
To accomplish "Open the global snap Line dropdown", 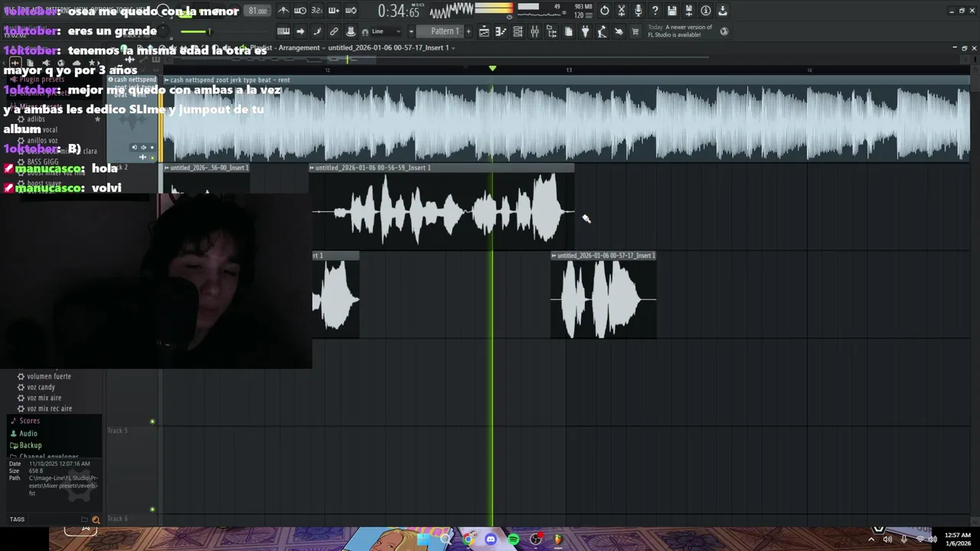I will coord(385,31).
